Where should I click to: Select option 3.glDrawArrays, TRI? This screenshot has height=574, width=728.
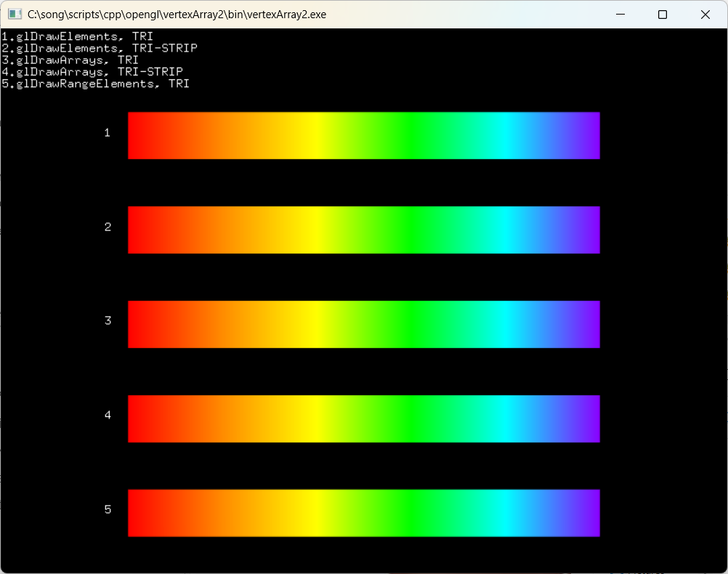coord(69,60)
